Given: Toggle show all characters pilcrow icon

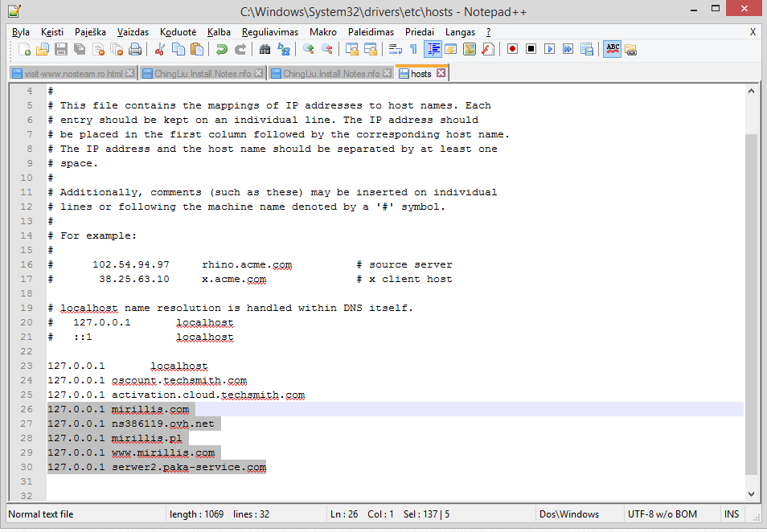Looking at the screenshot, I should [x=413, y=49].
